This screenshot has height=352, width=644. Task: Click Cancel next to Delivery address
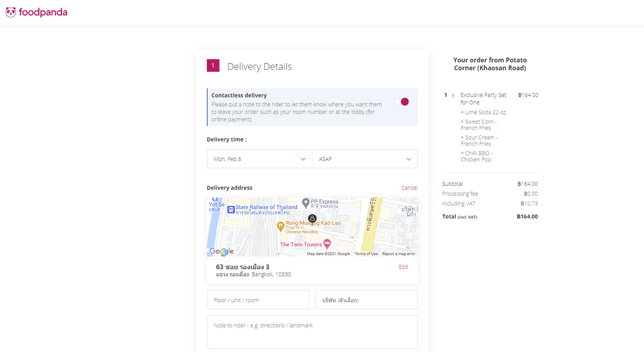click(409, 187)
